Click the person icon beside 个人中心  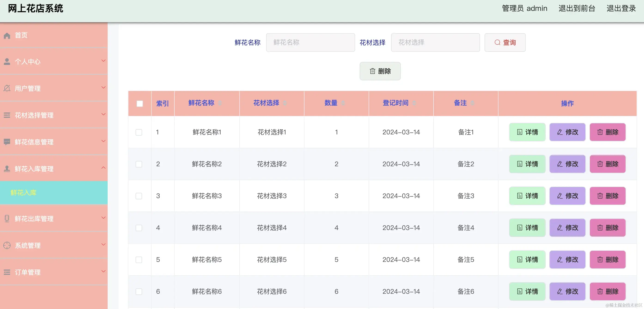(x=7, y=61)
